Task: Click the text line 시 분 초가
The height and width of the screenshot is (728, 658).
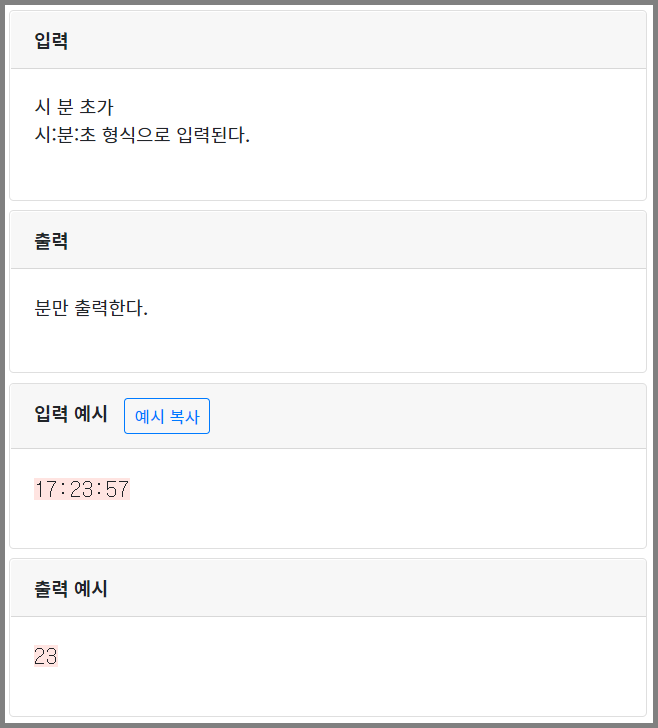Action: coord(74,107)
